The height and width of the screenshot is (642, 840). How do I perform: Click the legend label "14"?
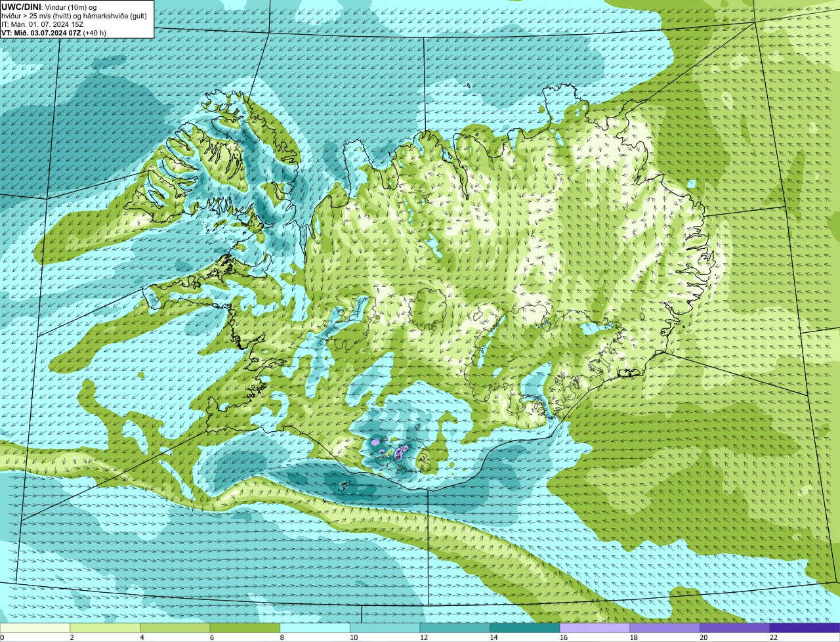coord(493,637)
